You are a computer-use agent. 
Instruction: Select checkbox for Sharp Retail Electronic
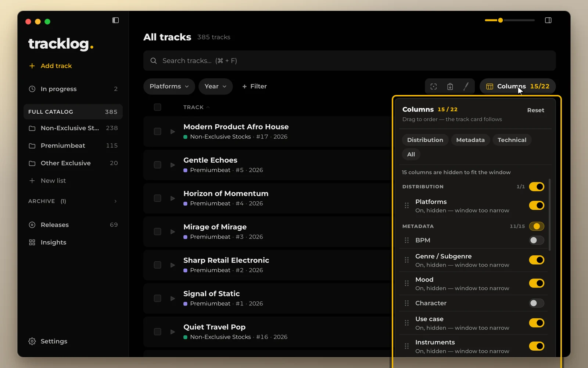point(157,265)
